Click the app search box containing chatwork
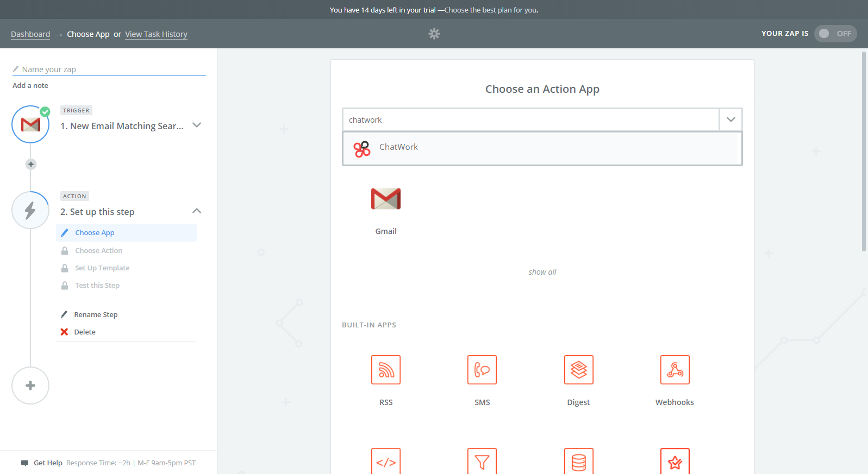 click(531, 120)
